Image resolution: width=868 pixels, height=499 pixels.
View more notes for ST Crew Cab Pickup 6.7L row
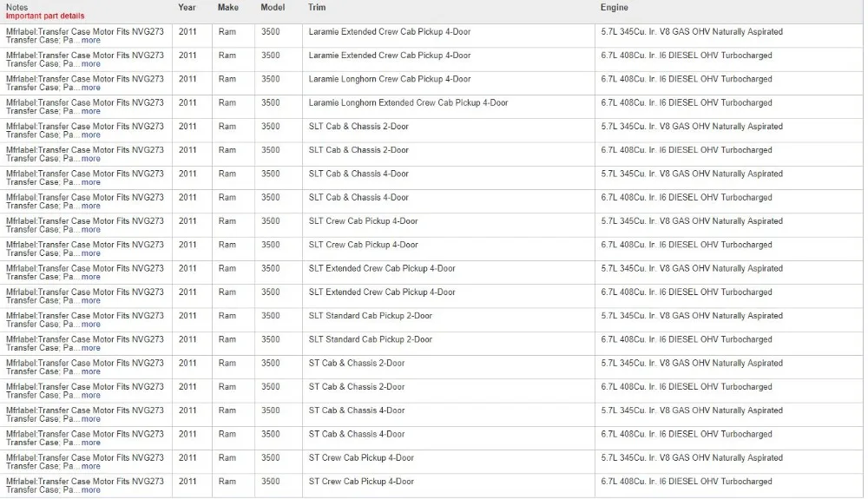pyautogui.click(x=91, y=490)
